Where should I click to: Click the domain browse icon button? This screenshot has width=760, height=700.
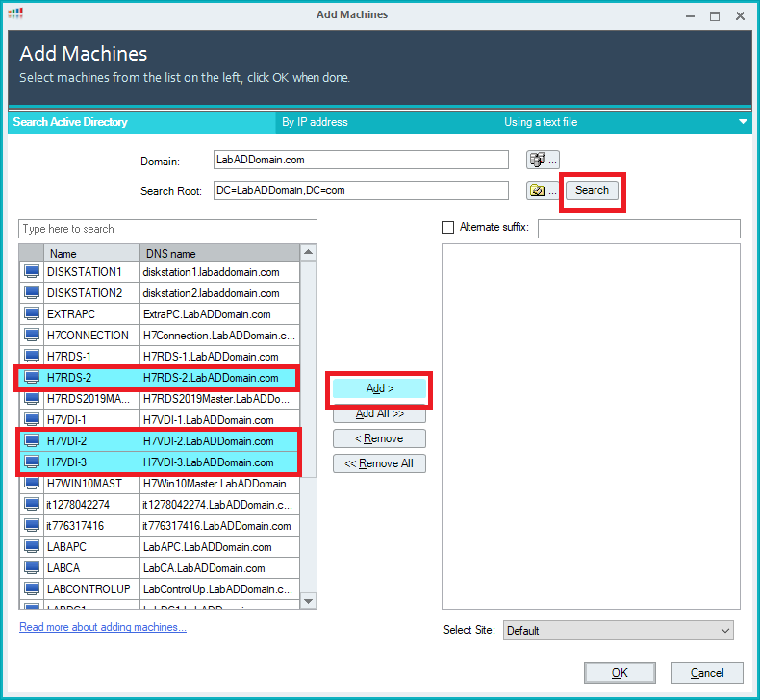(542, 161)
